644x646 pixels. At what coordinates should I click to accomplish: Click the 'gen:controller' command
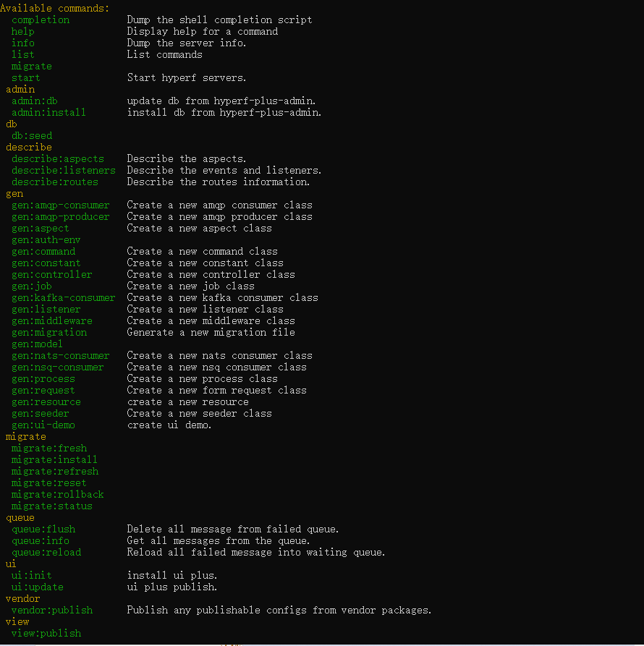click(x=52, y=274)
